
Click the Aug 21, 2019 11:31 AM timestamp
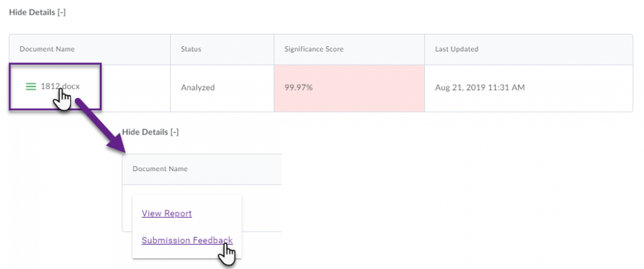tap(480, 88)
